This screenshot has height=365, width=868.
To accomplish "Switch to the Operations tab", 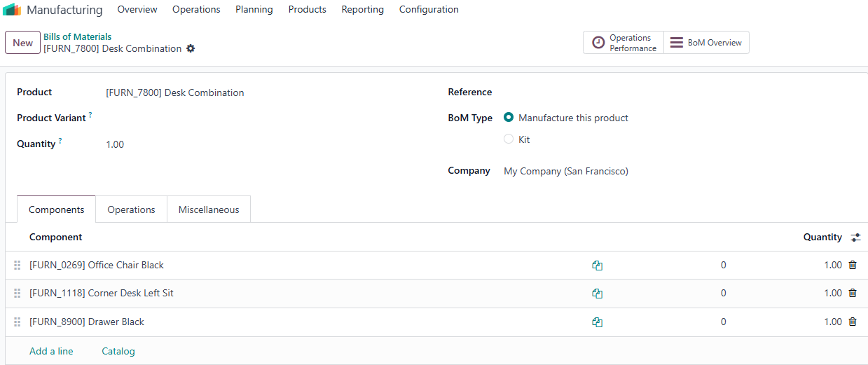I will click(131, 209).
